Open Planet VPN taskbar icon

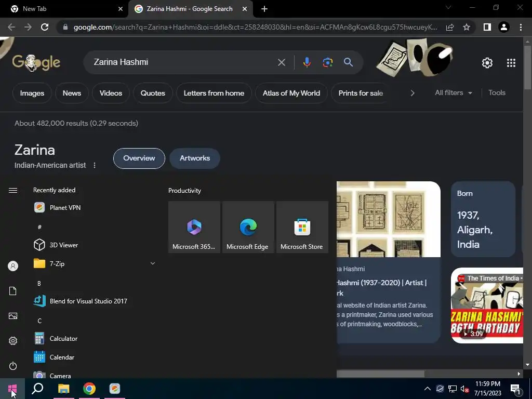point(115,389)
